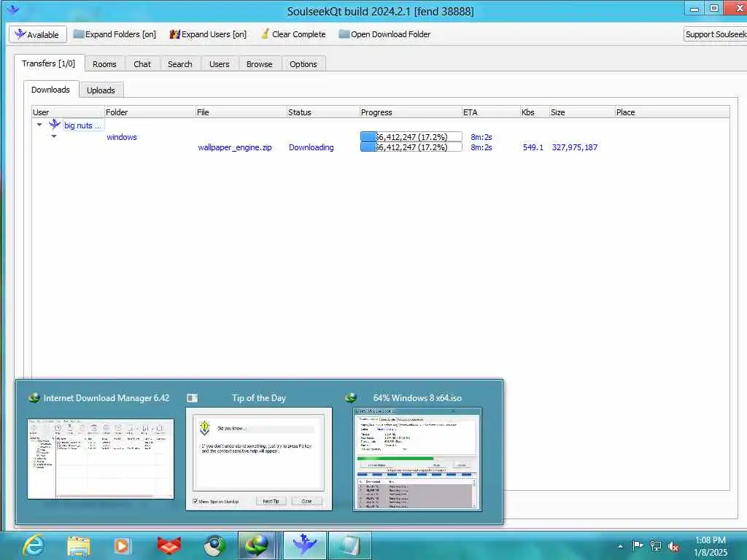Toggle Expand Users [on]
The height and width of the screenshot is (560, 747).
click(208, 34)
